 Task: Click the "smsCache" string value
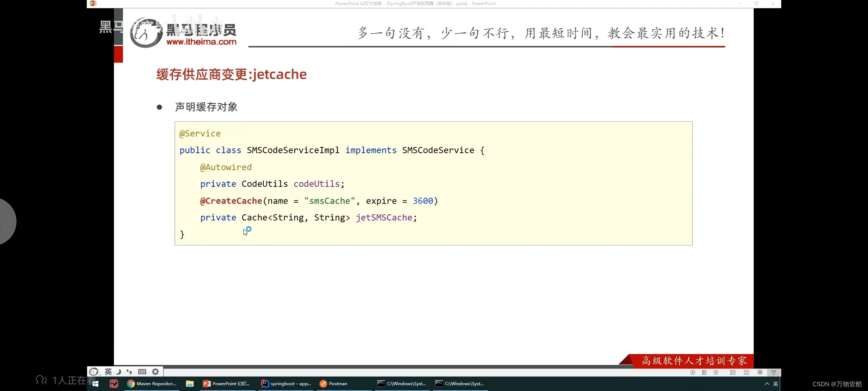pos(330,201)
